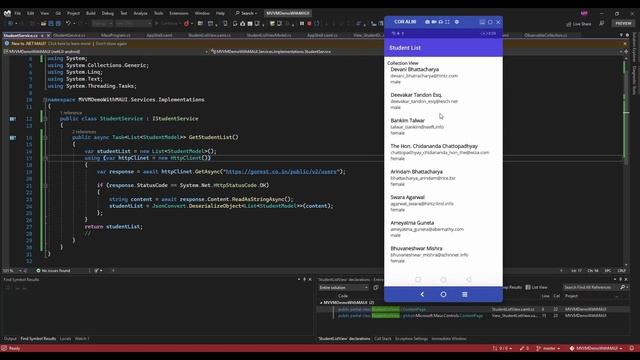Click the 'No issues found' status indicator

click(x=53, y=271)
